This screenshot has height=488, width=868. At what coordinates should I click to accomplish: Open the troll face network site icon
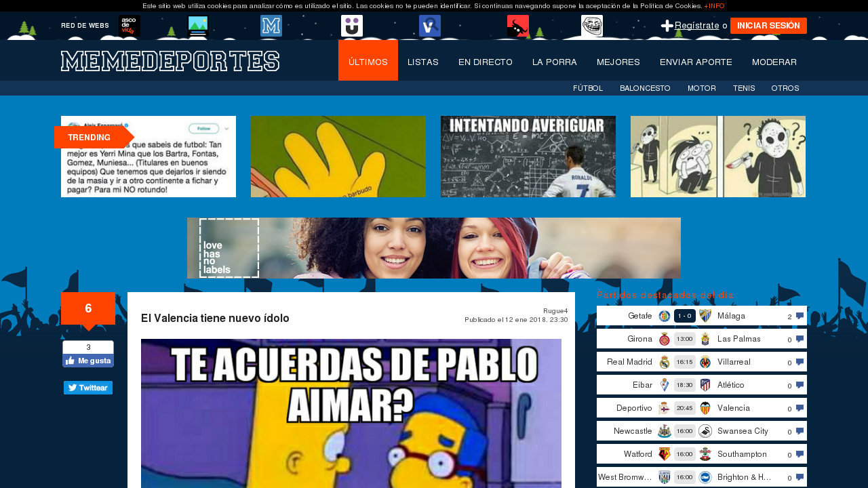(592, 26)
